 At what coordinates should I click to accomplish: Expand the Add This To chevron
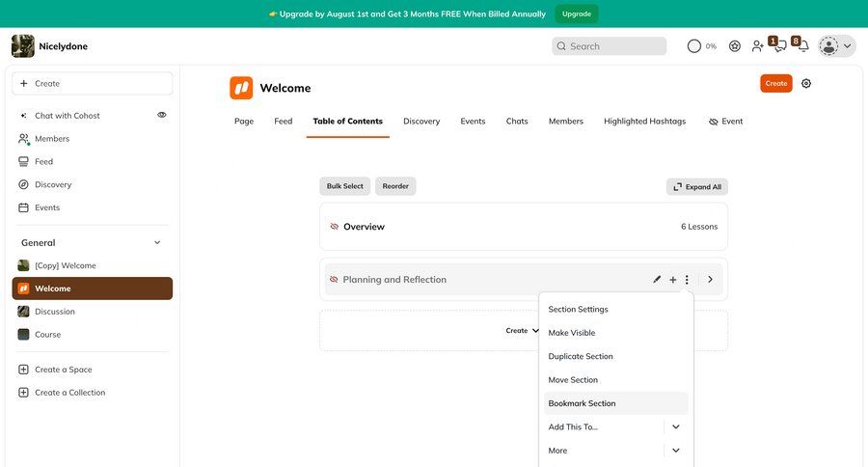[676, 427]
